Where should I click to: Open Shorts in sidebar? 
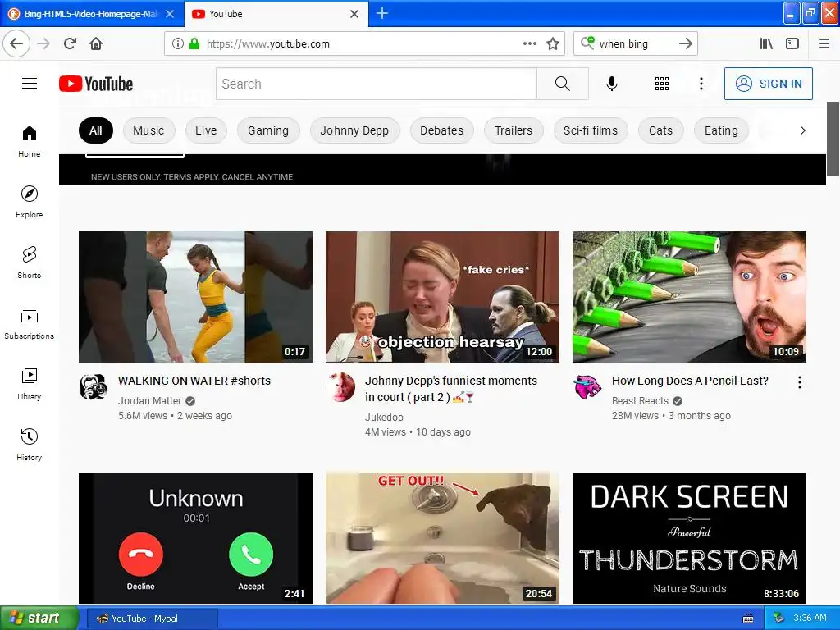pyautogui.click(x=30, y=262)
